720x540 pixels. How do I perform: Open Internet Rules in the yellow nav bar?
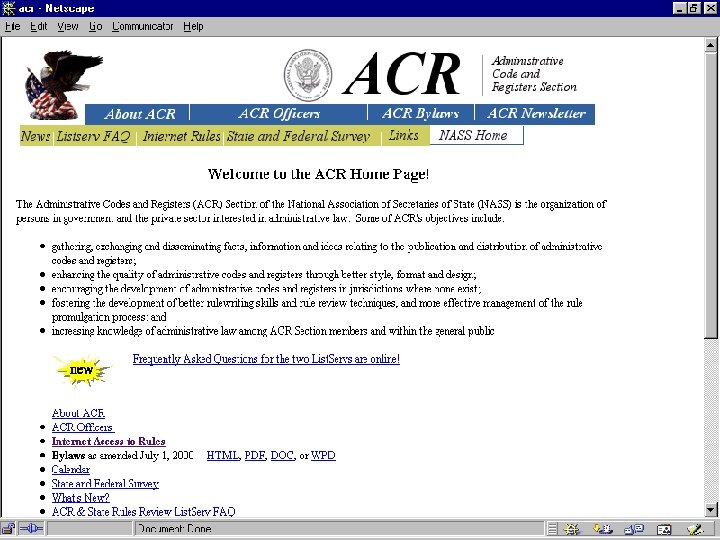coord(181,136)
